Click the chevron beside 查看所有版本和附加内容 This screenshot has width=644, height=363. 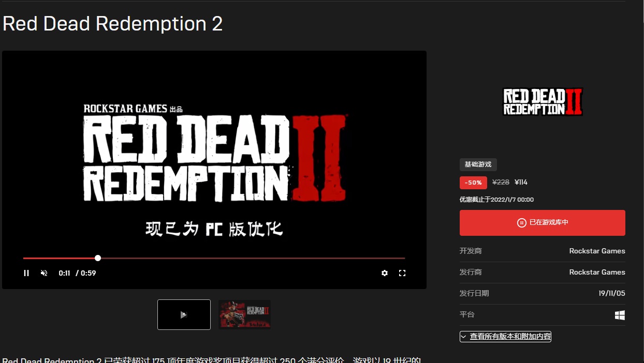[464, 337]
